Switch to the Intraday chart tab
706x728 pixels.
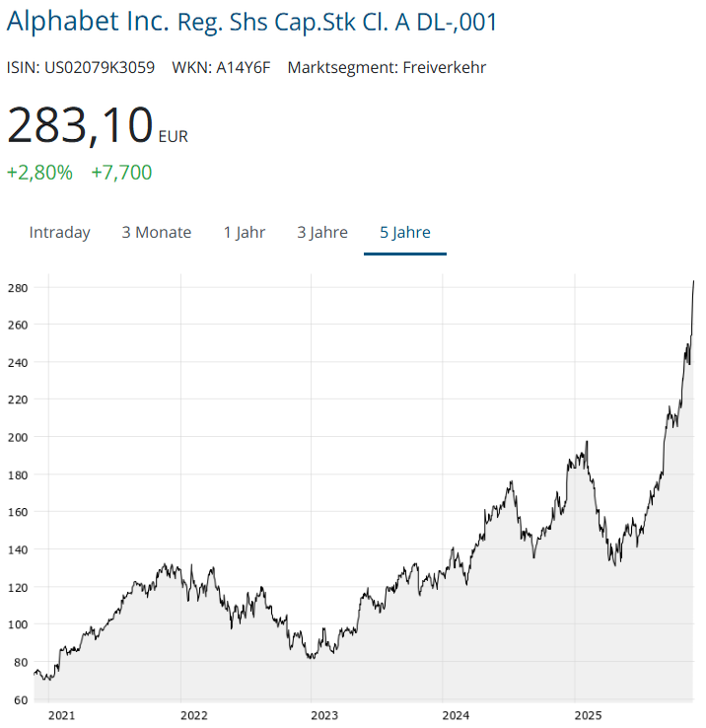(x=59, y=233)
